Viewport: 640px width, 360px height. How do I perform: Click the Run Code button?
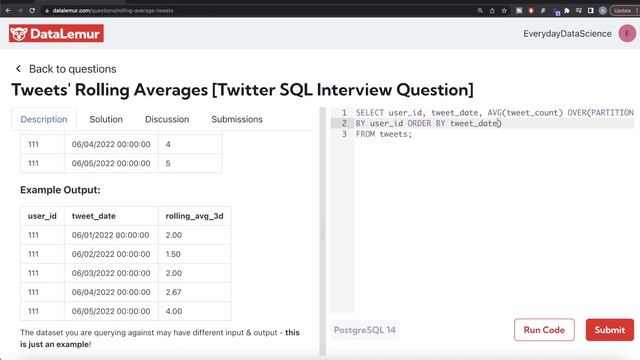click(544, 330)
